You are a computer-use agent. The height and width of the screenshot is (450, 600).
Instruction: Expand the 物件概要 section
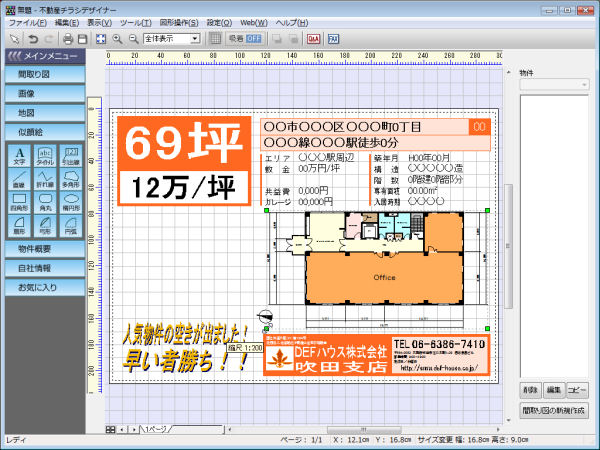click(x=42, y=248)
